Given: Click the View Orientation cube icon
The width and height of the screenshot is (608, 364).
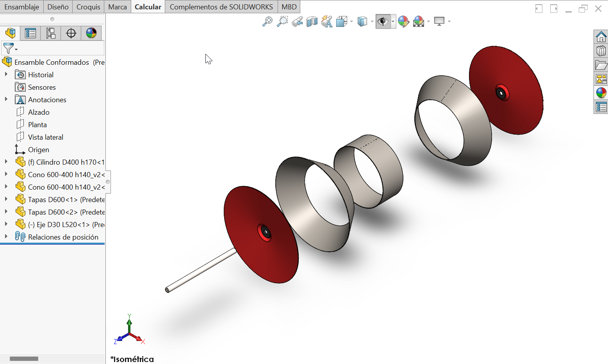Looking at the screenshot, I should click(x=342, y=21).
